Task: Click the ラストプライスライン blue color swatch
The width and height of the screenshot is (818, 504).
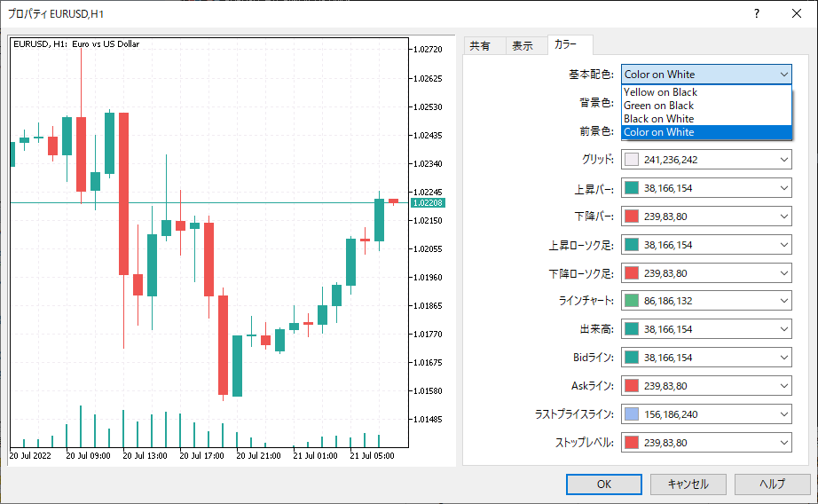Action: tap(631, 414)
